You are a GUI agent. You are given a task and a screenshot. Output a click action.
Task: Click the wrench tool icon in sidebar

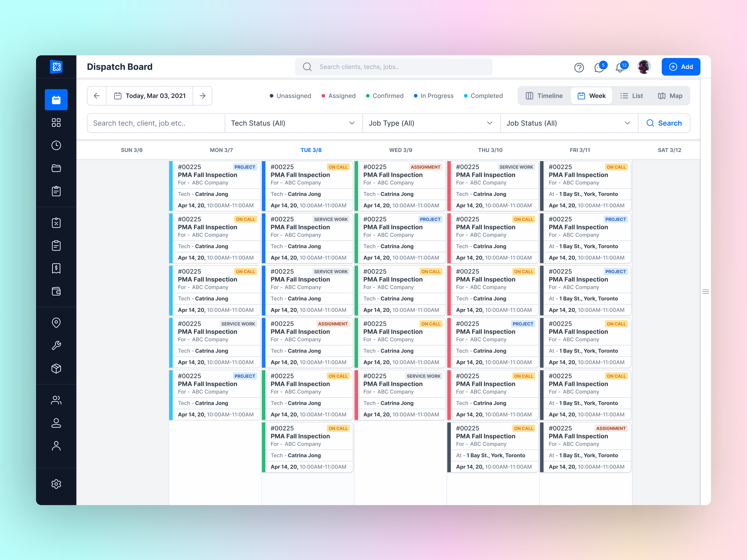56,345
